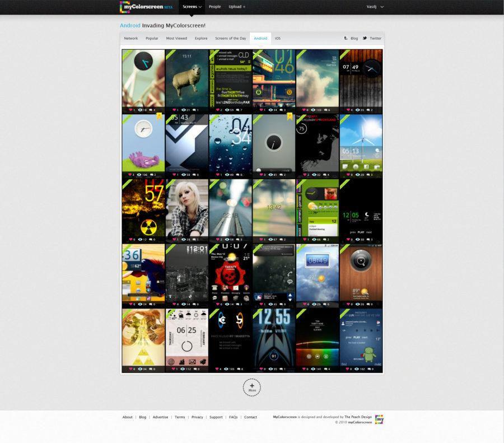
Task: Open the Terms footer link
Action: coord(180,417)
